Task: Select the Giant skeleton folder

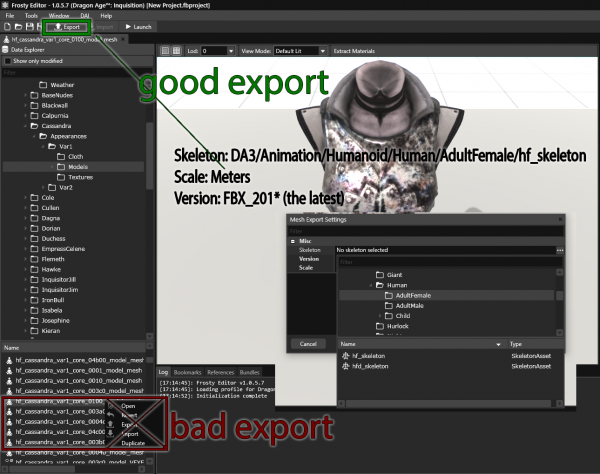Action: click(389, 275)
